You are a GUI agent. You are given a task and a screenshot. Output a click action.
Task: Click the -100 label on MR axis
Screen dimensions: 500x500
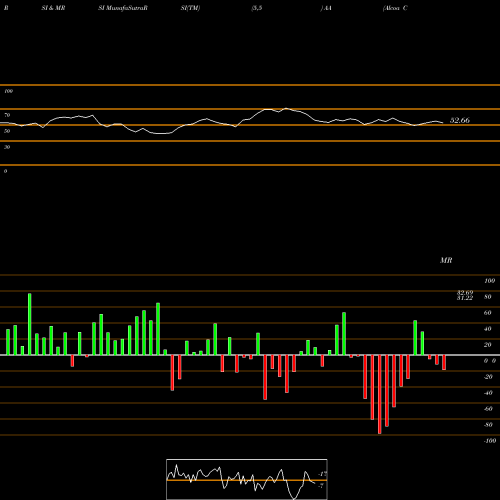[490, 441]
